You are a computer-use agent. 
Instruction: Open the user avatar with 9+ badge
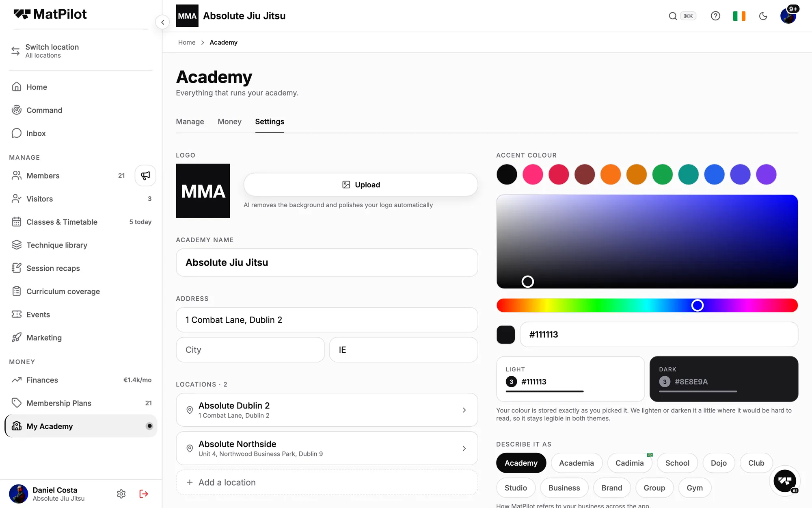[788, 16]
